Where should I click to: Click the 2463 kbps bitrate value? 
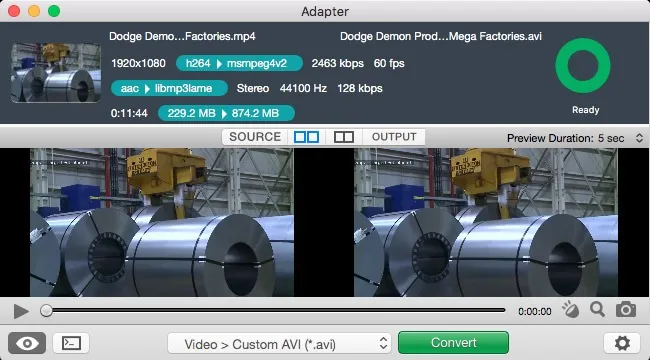click(337, 63)
